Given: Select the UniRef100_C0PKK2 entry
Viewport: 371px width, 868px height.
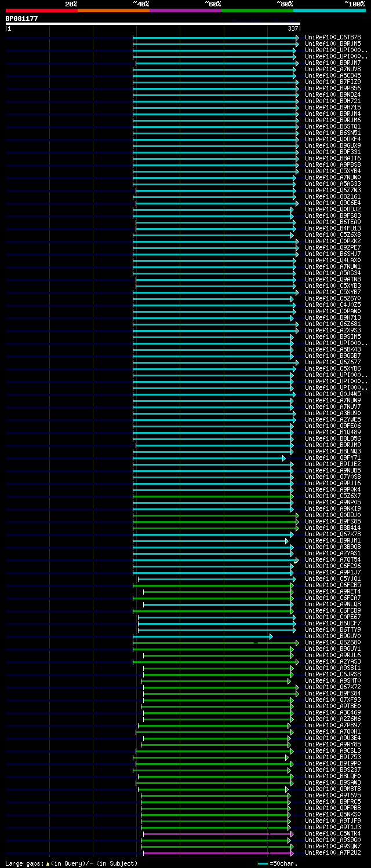Looking at the screenshot, I should point(333,241).
